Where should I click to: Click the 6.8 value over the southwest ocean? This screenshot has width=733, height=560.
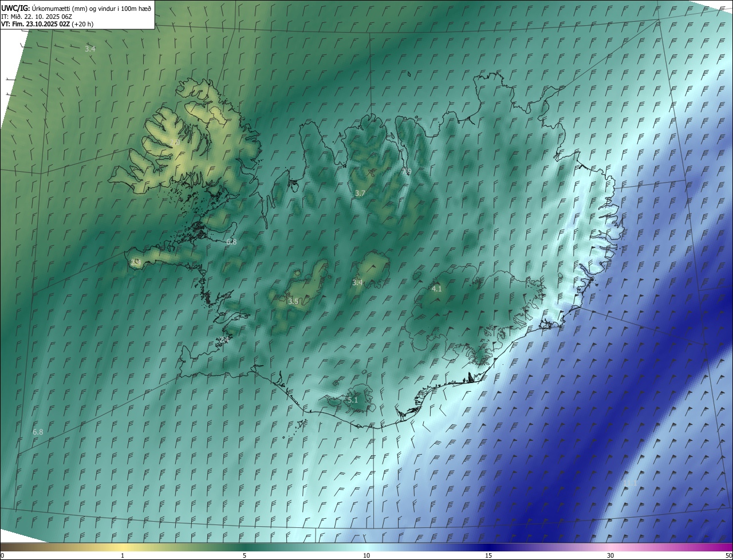38,432
